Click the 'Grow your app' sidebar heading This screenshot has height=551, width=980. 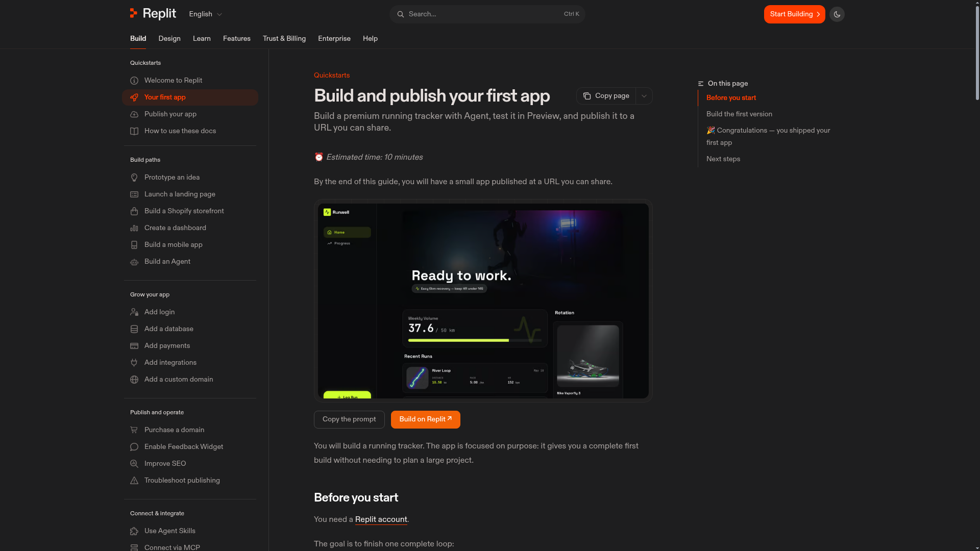(150, 295)
